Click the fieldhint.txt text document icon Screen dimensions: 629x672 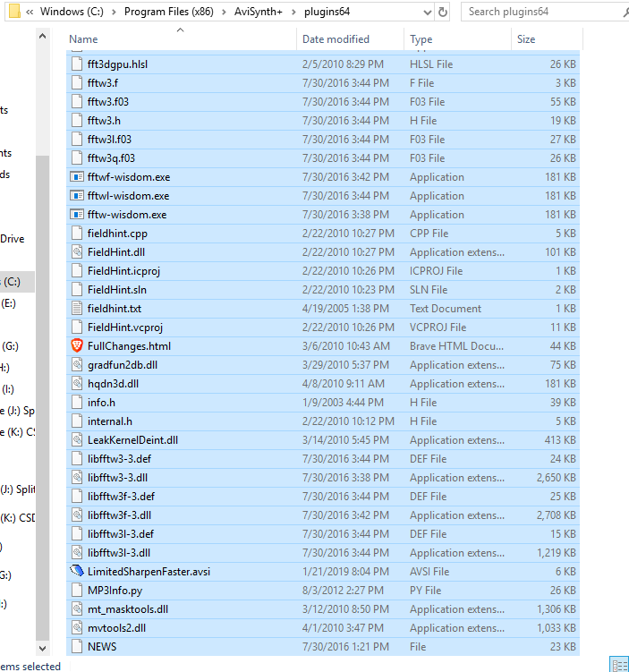pyautogui.click(x=77, y=308)
